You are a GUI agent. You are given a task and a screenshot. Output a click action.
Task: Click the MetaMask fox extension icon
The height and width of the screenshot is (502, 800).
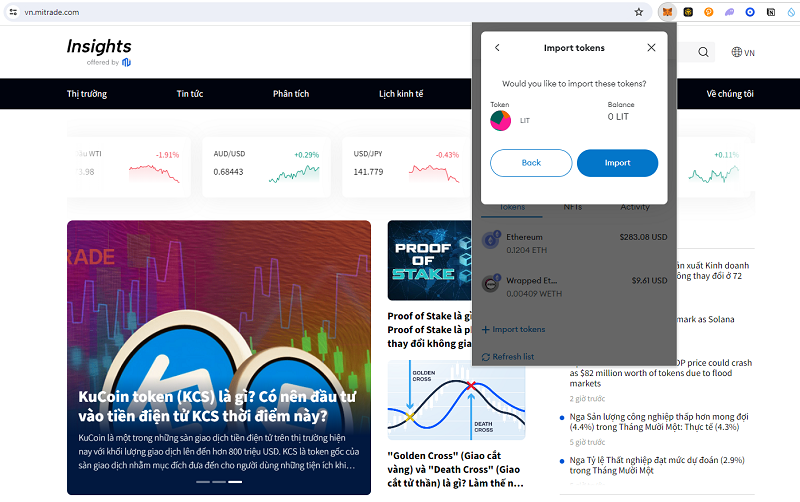coord(667,12)
